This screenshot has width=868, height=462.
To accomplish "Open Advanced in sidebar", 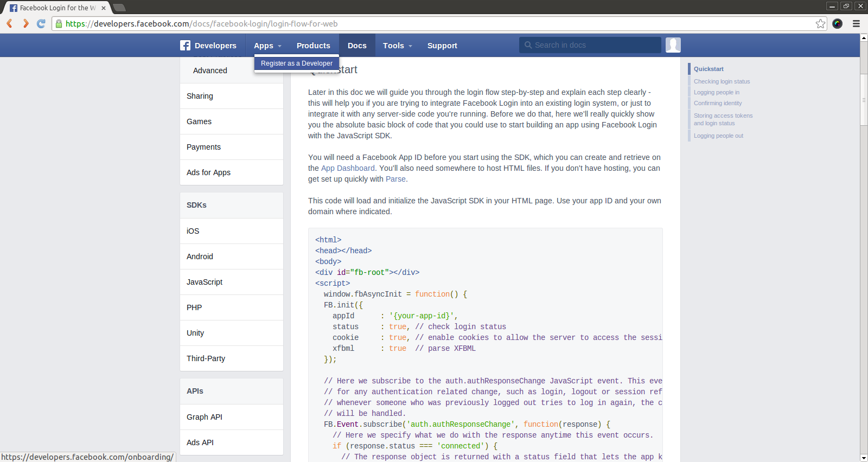I will pyautogui.click(x=232, y=70).
